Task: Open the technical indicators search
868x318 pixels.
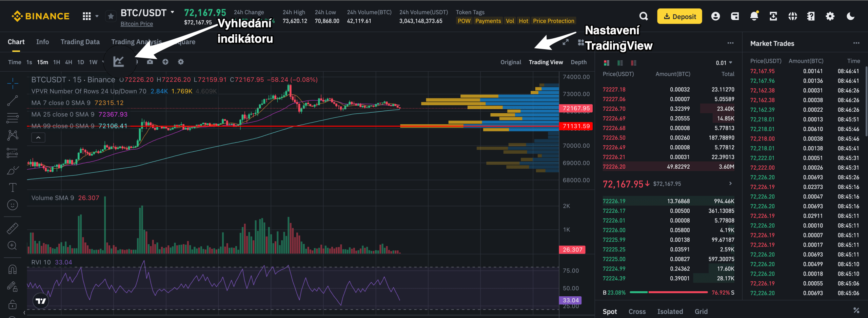Action: [x=118, y=61]
